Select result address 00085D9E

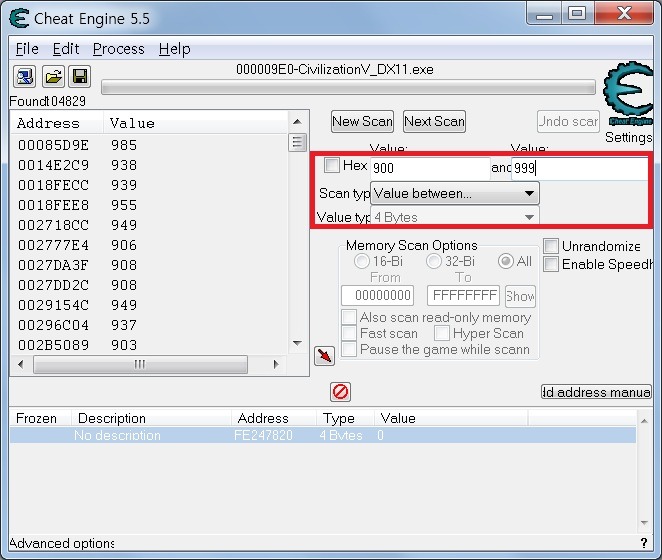[53, 145]
